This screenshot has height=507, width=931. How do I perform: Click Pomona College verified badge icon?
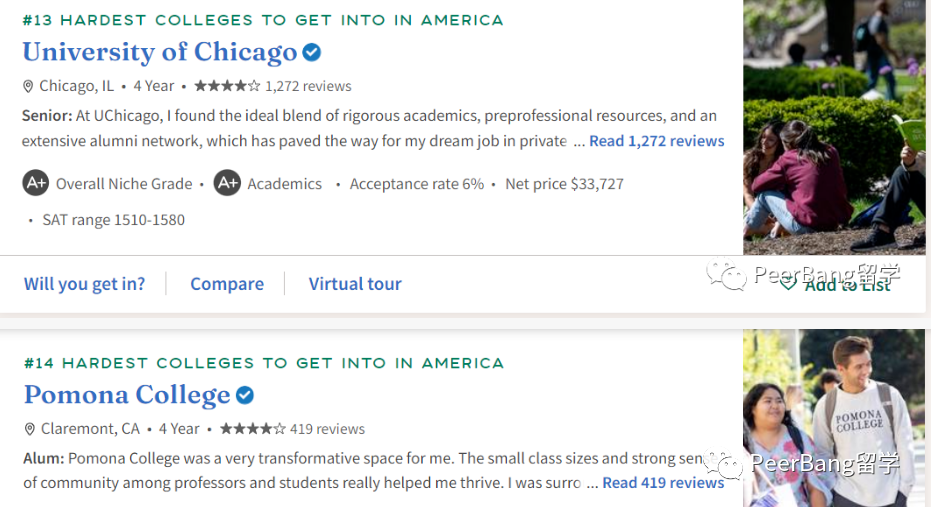[x=245, y=395]
